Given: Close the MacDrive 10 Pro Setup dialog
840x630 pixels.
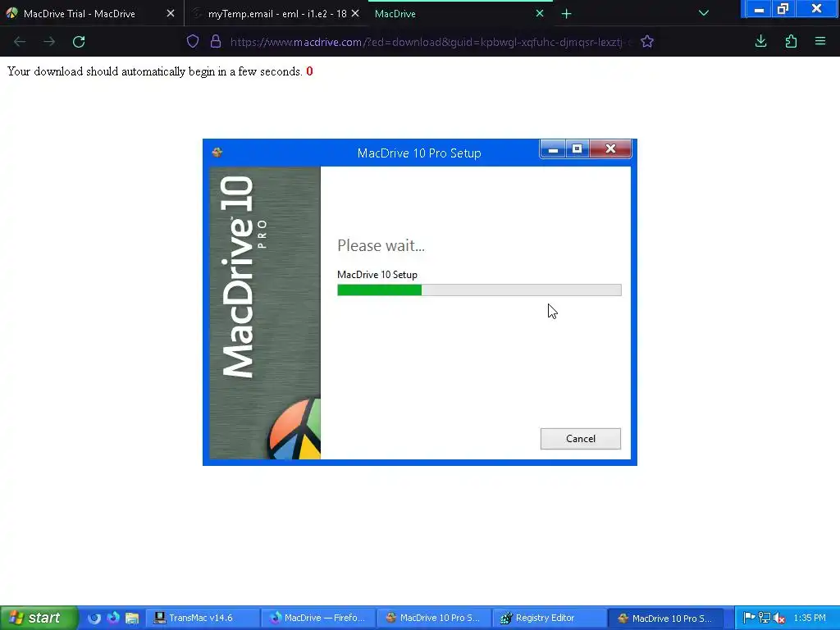Looking at the screenshot, I should point(610,149).
